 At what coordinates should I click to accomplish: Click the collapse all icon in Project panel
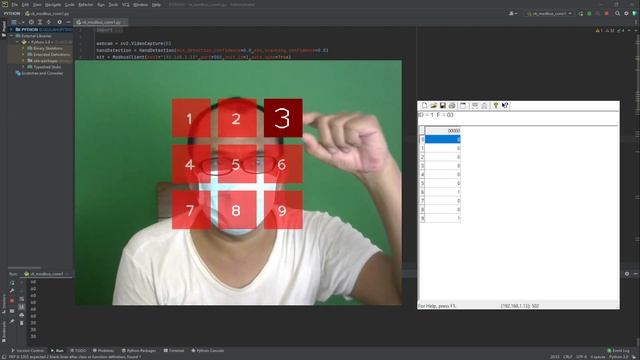click(x=49, y=22)
